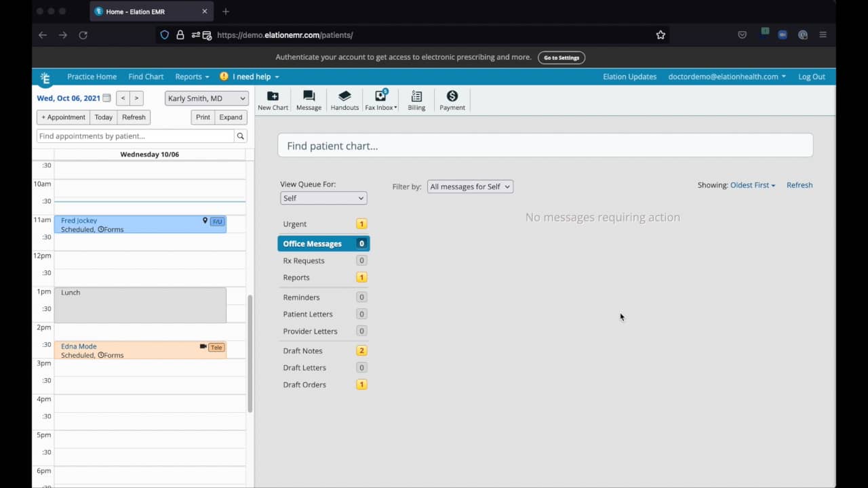The image size is (868, 488).
Task: Click Elation Updates link
Action: pyautogui.click(x=629, y=77)
